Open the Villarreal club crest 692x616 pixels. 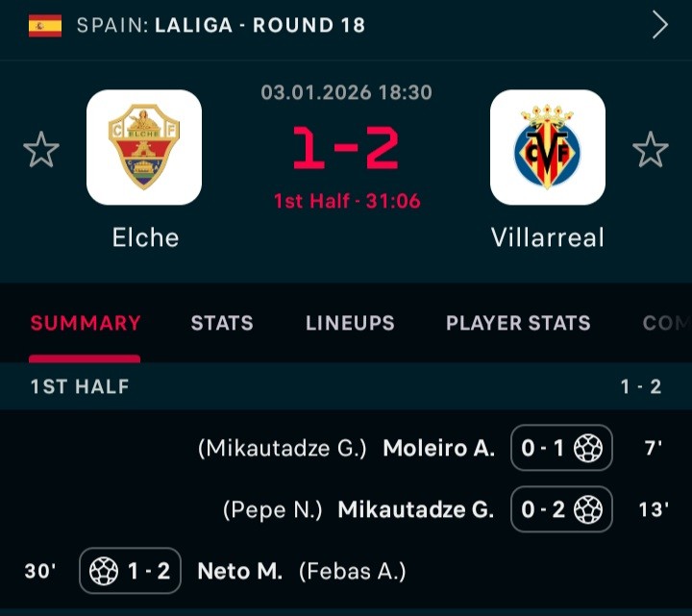[x=548, y=147]
